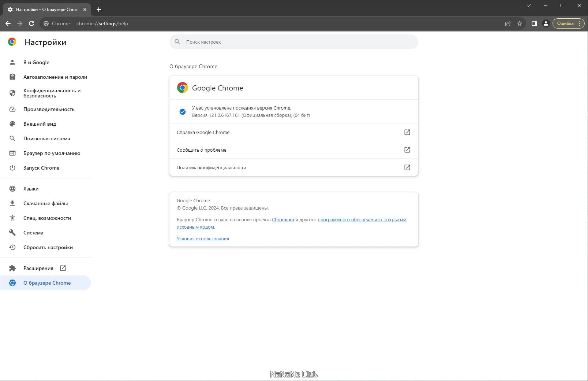
Task: Open the share page icon in address bar
Action: click(x=508, y=23)
